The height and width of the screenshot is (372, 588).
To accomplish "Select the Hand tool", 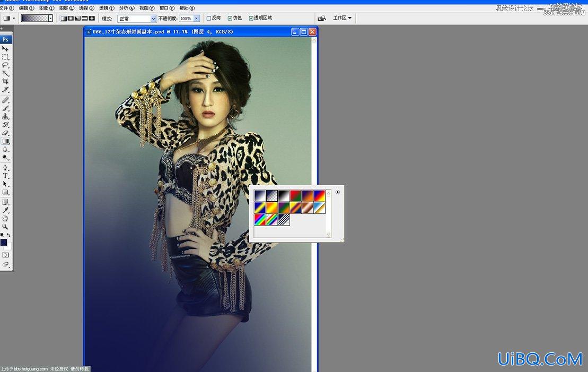I will click(x=5, y=219).
